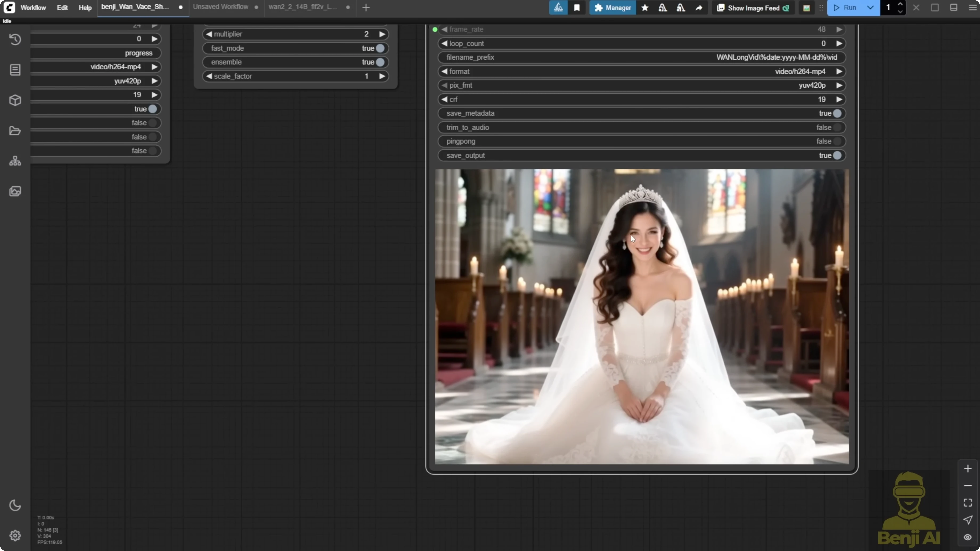Enable the pingpong option
This screenshot has width=980, height=551.
[x=838, y=141]
